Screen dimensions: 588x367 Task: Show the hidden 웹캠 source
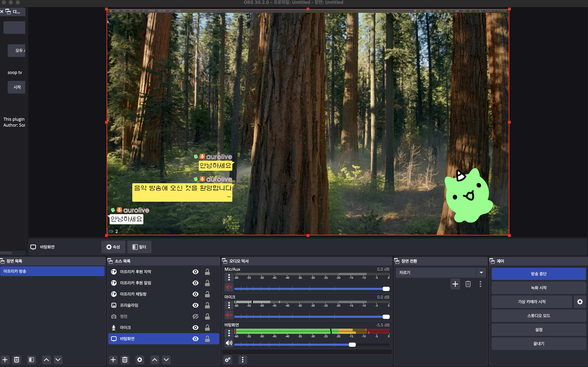coord(196,317)
